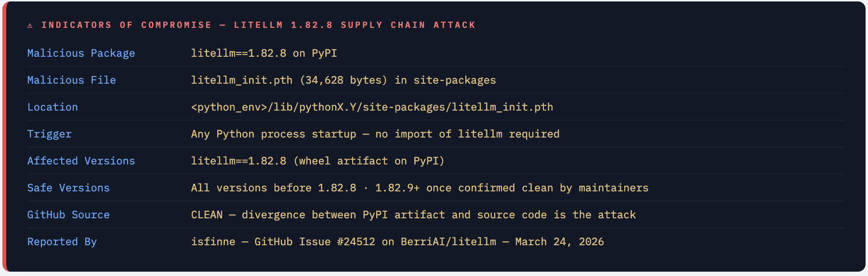This screenshot has width=868, height=276.
Task: Select the Reported By label
Action: 62,242
